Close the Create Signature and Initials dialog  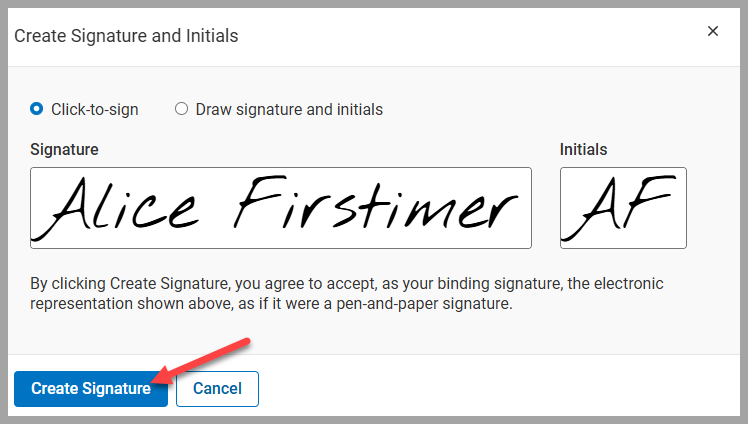(713, 31)
